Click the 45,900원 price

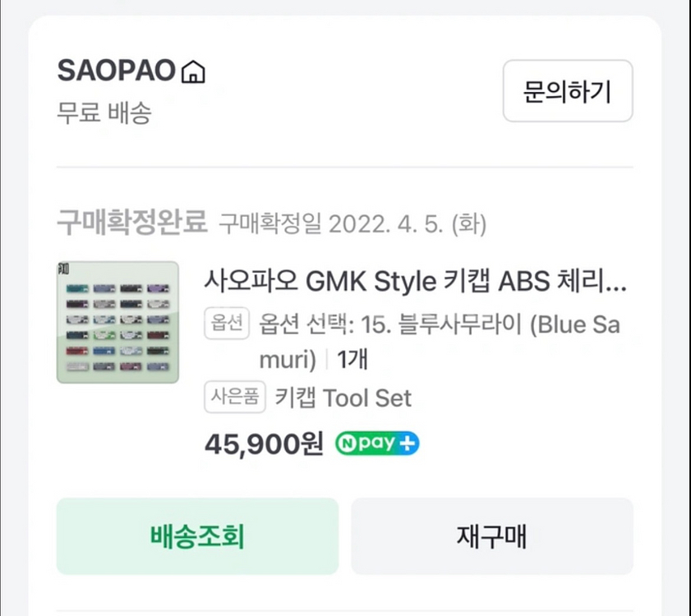click(264, 444)
